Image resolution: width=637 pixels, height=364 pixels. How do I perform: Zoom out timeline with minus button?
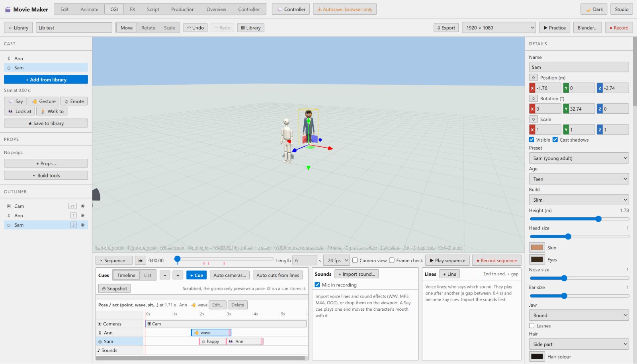[165, 275]
